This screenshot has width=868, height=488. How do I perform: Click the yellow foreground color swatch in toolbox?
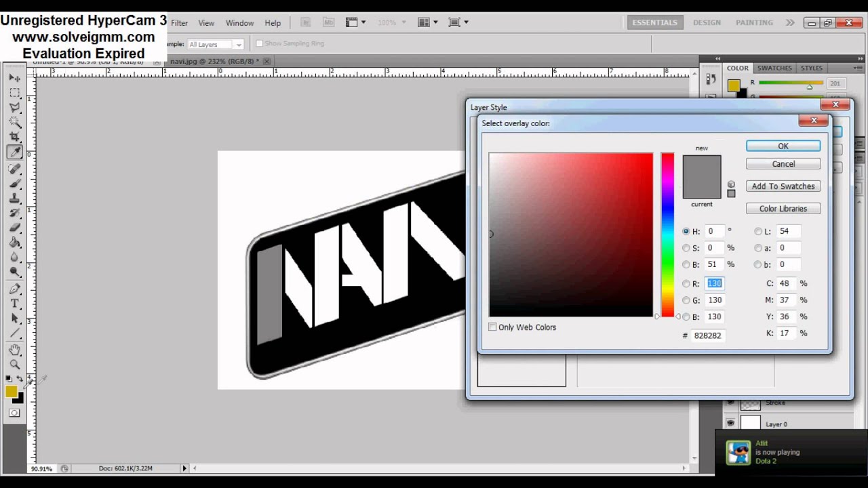11,391
